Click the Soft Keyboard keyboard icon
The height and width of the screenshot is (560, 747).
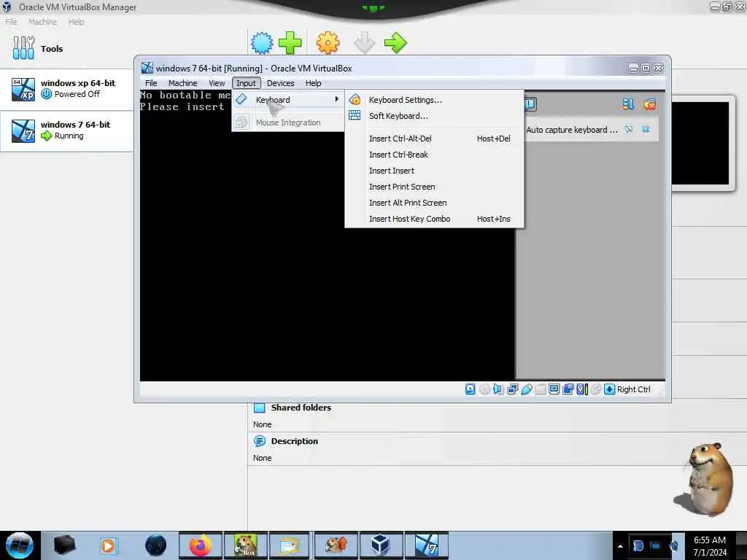355,115
